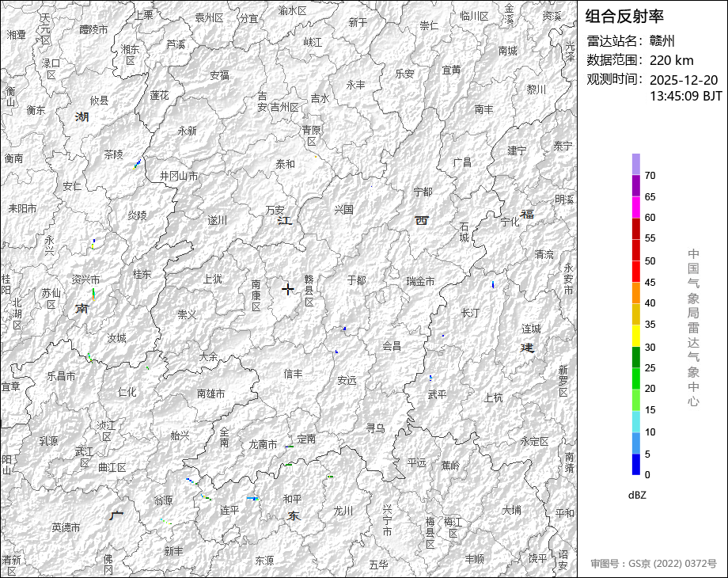728x578 pixels.
Task: Click the 连平 label on the map
Action: click(x=229, y=510)
